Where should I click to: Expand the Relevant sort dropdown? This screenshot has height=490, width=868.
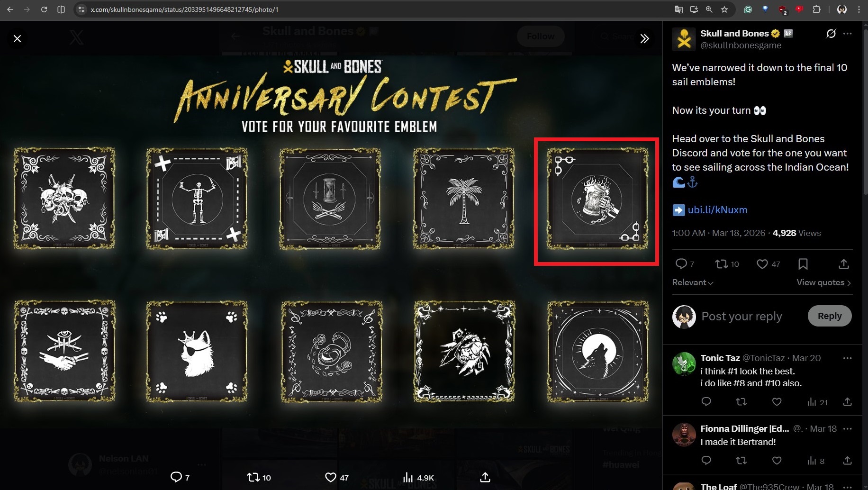point(693,282)
